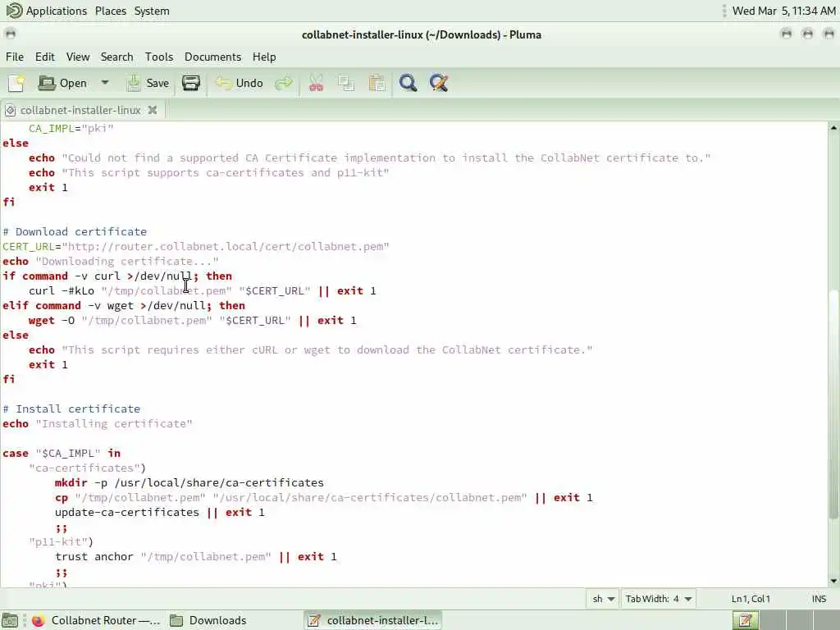Click the '# Install certificate' comment
This screenshot has height=630, width=840.
(x=71, y=409)
